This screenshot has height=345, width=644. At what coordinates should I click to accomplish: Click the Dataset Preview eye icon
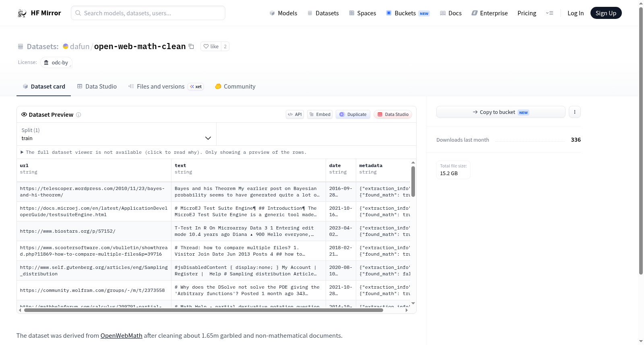[x=24, y=114]
